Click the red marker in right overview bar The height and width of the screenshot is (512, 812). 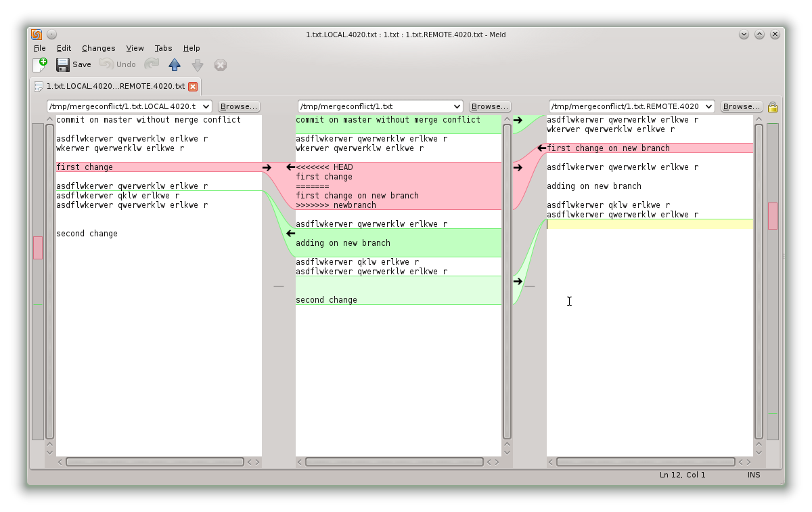click(x=773, y=215)
